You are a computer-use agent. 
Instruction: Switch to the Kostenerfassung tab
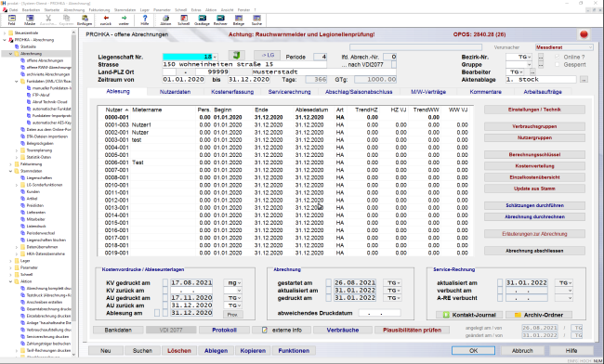(x=232, y=92)
